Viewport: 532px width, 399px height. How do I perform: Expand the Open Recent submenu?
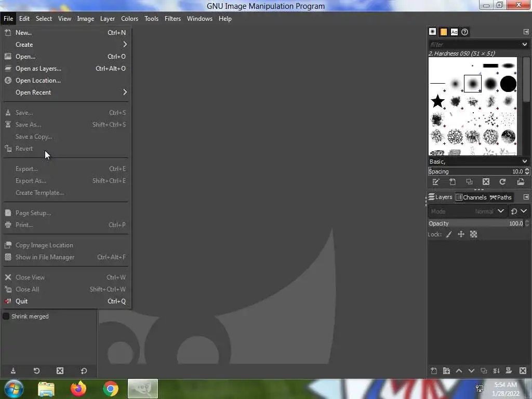pyautogui.click(x=66, y=92)
